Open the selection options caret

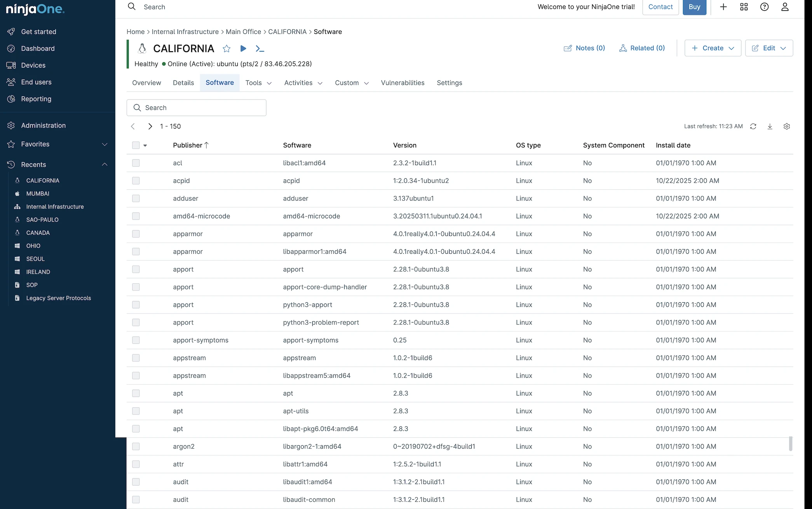[145, 146]
